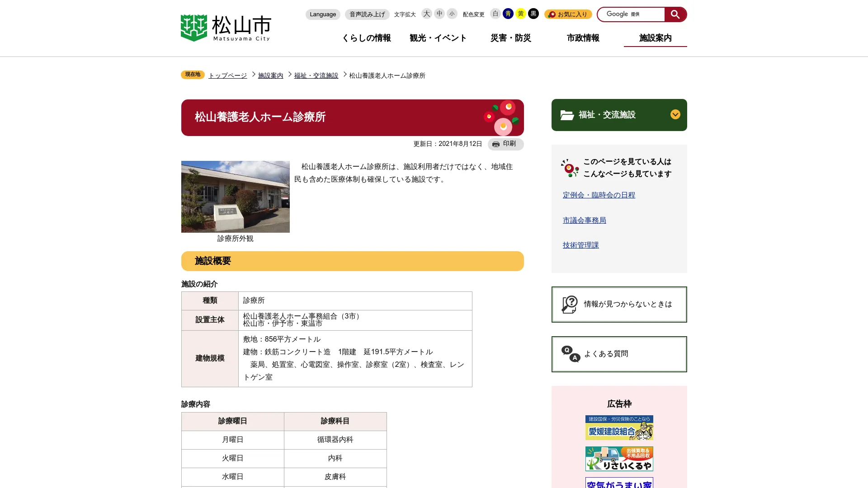The width and height of the screenshot is (868, 488).
Task: Activate 音声読み上げ text-to-speech
Action: pos(367,14)
